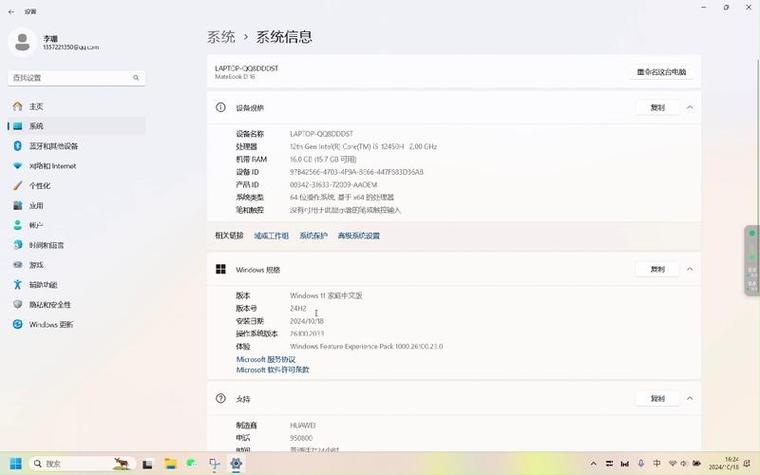Select the 安装日期 value '2024/10/18'

[306, 321]
